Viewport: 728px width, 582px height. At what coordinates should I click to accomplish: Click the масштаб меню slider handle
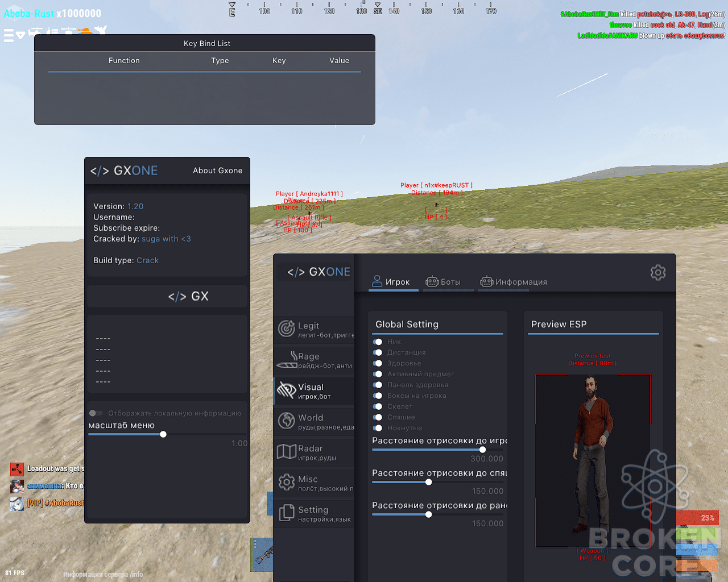point(163,434)
